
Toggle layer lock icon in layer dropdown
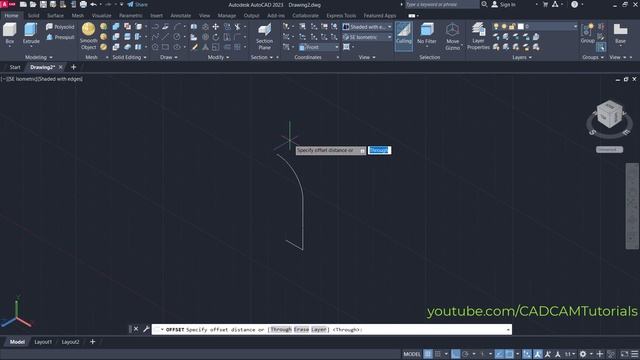coord(512,27)
